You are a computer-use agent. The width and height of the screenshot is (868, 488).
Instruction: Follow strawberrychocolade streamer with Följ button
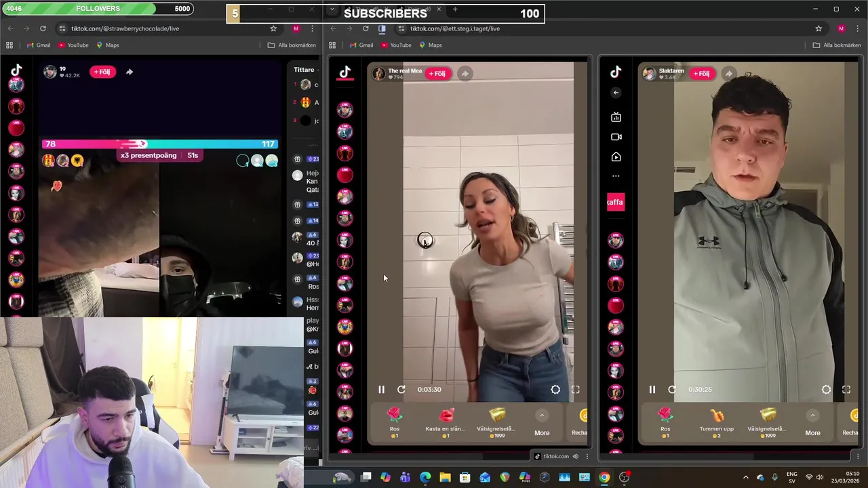(x=102, y=72)
